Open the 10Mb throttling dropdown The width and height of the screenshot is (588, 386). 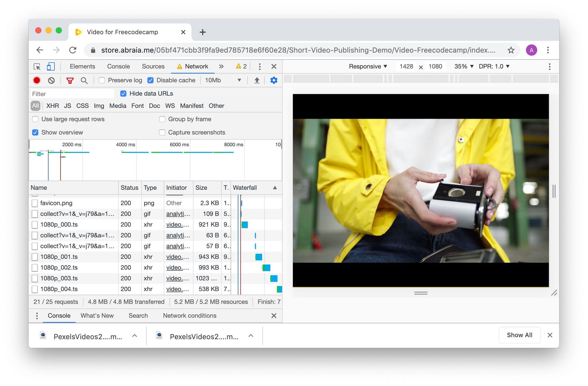coord(223,80)
